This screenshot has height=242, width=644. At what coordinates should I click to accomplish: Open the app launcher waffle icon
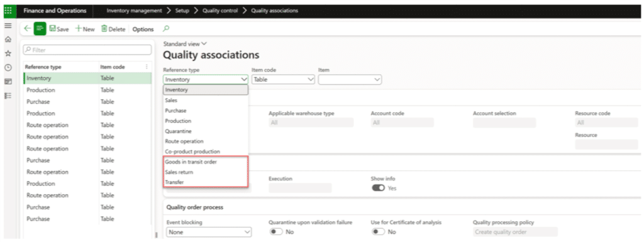8,11
